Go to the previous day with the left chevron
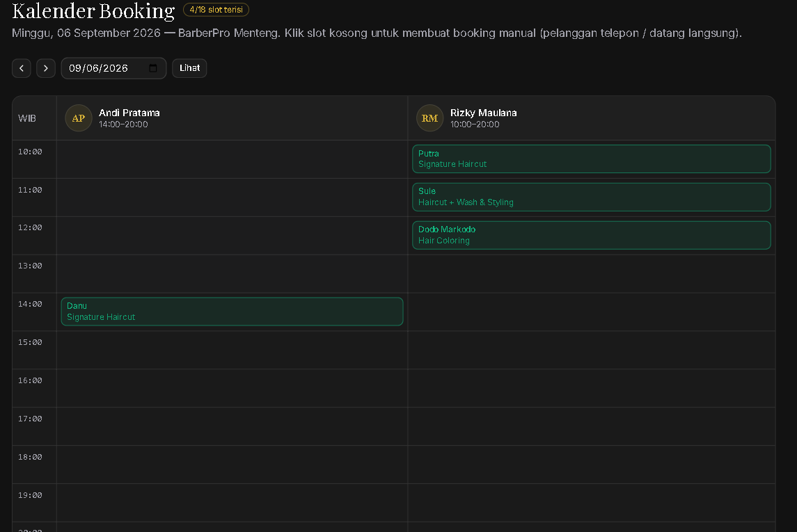This screenshot has width=797, height=532. (x=22, y=68)
